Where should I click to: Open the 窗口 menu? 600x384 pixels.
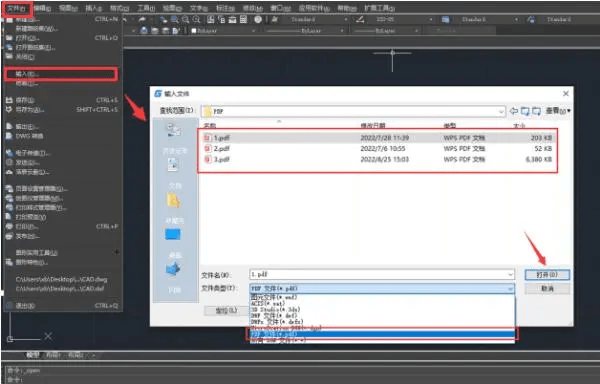click(280, 8)
